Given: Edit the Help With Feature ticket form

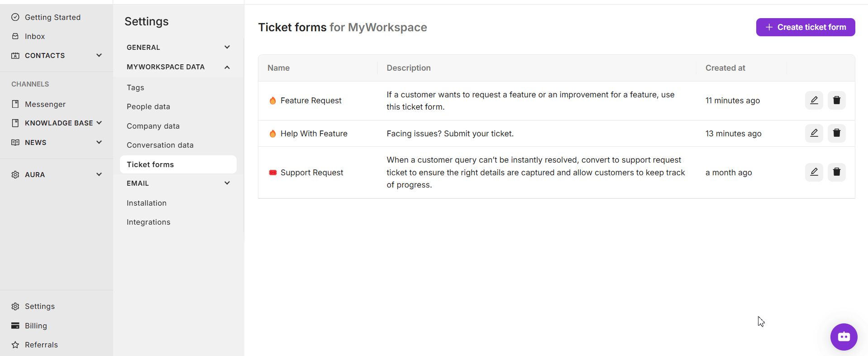Looking at the screenshot, I should click(x=814, y=133).
